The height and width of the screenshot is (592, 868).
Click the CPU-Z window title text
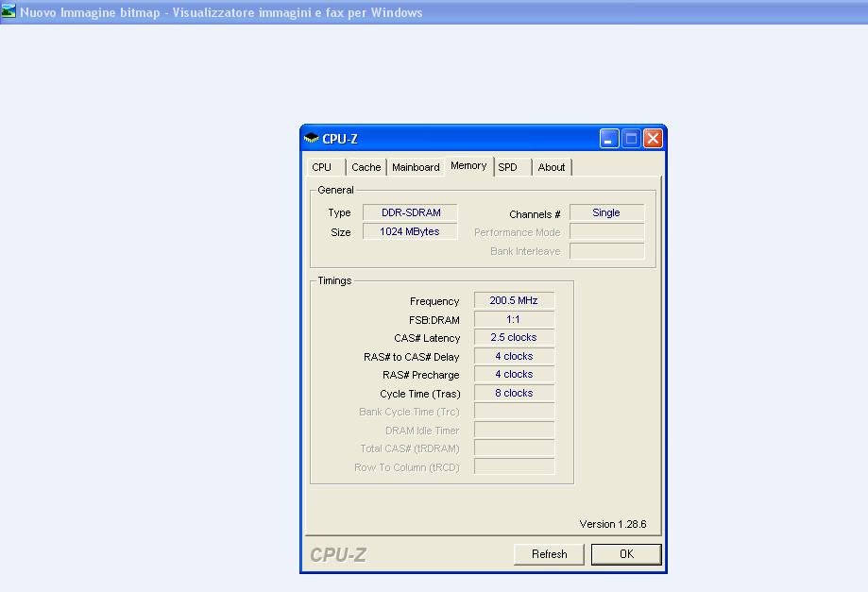(340, 139)
